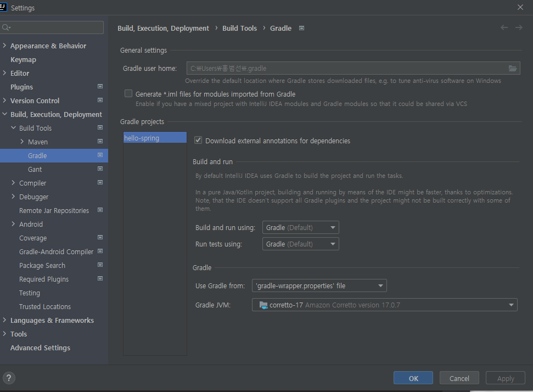Open Advanced Settings

click(40, 348)
